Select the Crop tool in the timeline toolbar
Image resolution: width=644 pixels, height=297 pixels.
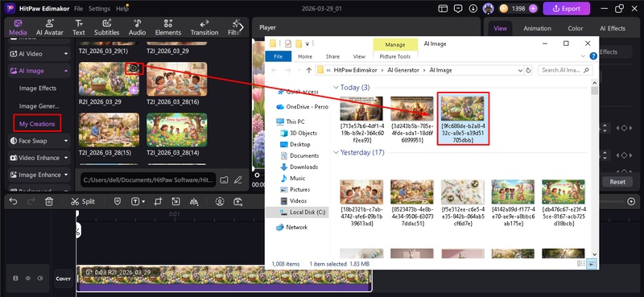(x=158, y=201)
